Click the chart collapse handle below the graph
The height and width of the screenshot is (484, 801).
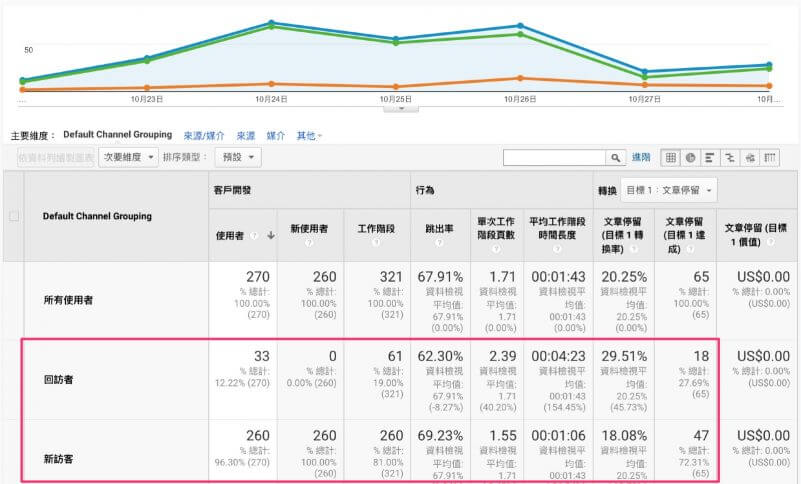[x=401, y=108]
